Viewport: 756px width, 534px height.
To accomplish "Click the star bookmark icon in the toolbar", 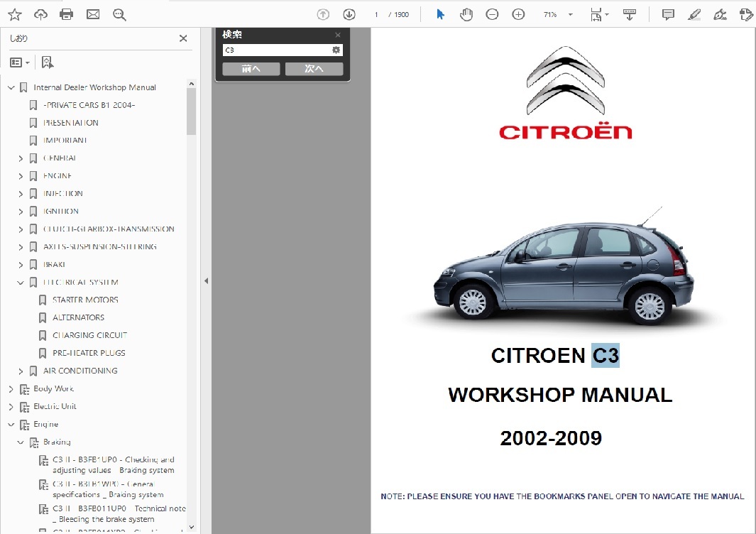I will coord(15,14).
